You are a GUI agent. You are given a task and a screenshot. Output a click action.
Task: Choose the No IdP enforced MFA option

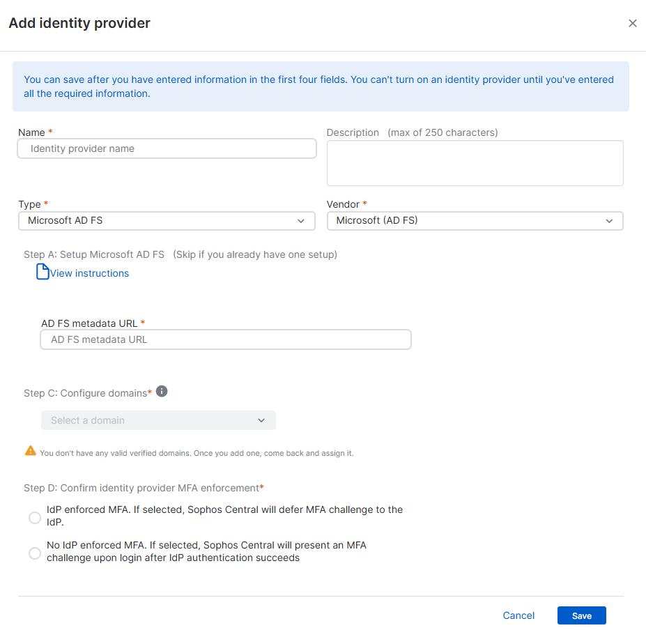coord(35,553)
